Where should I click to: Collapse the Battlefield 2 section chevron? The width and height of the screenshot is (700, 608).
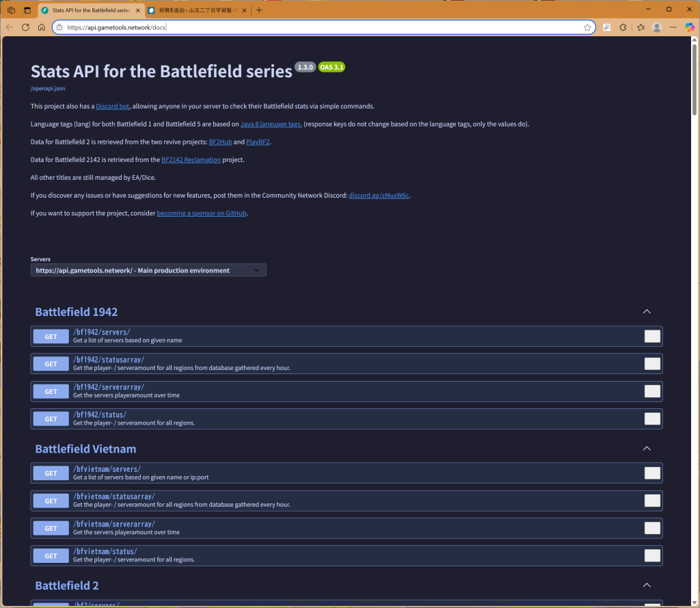[647, 585]
